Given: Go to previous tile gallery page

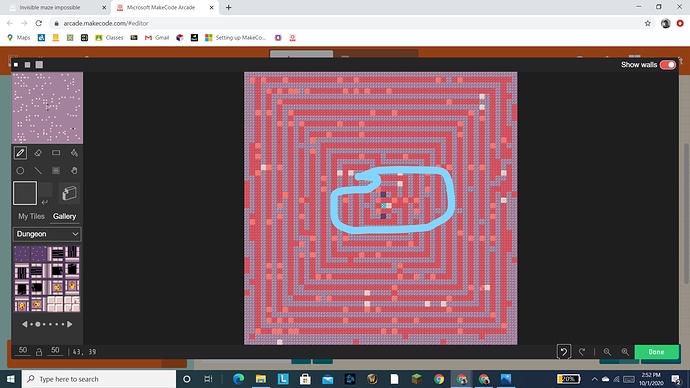Looking at the screenshot, I should pyautogui.click(x=25, y=324).
